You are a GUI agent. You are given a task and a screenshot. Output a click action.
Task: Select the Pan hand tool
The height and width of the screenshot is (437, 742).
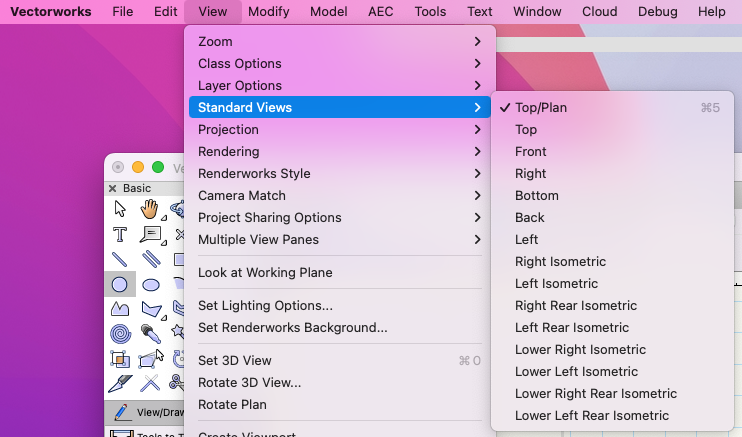pos(150,209)
